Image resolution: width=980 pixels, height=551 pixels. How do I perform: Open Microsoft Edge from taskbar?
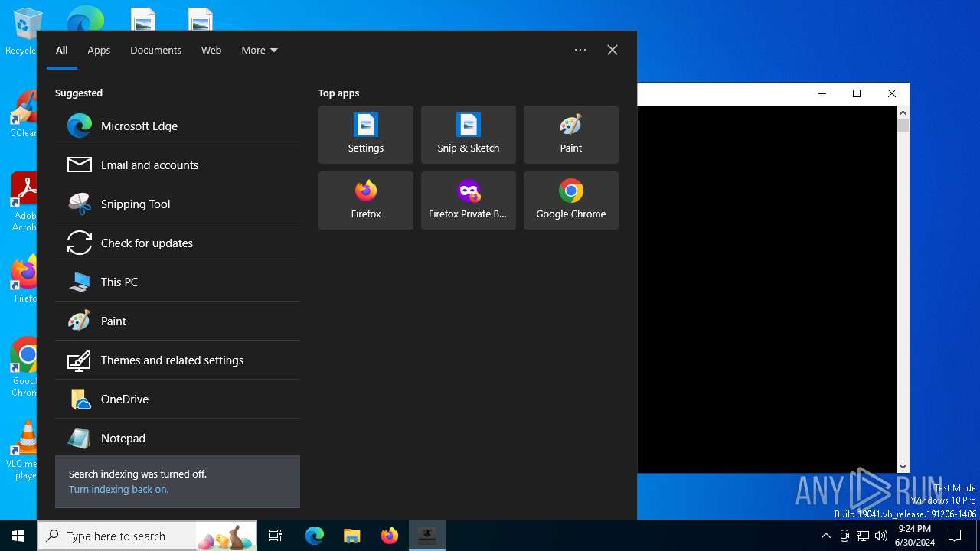tap(315, 536)
